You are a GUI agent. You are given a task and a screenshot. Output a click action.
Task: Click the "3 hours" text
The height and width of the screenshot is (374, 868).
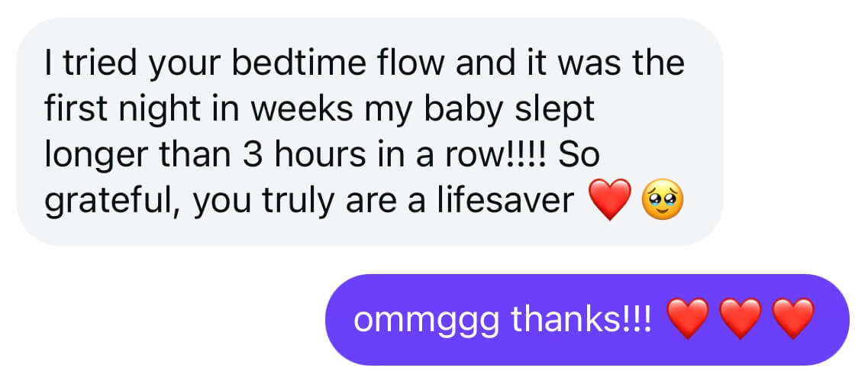tap(293, 156)
